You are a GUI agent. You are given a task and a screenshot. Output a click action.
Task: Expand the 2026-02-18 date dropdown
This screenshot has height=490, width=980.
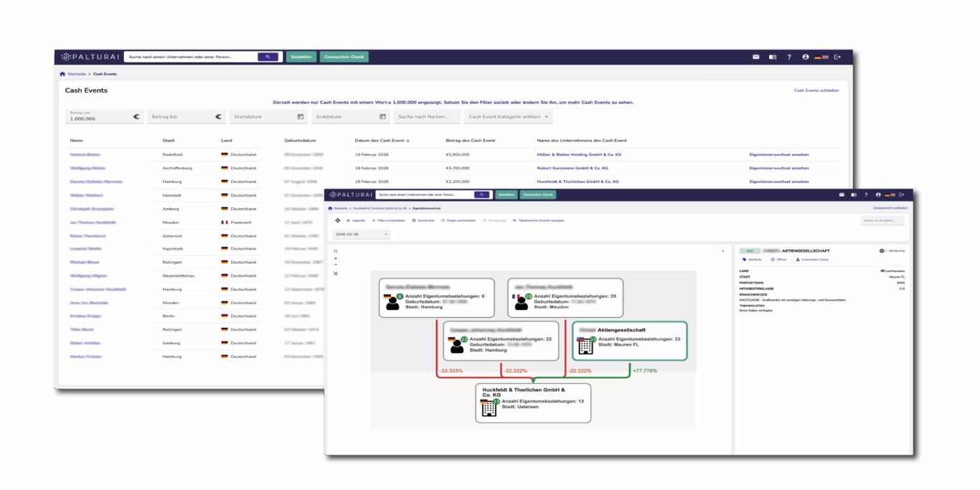pyautogui.click(x=361, y=234)
